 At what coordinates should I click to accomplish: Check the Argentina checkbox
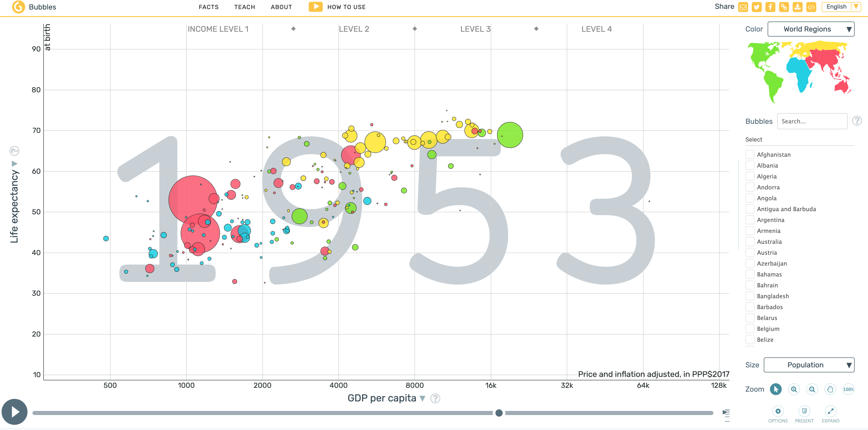(750, 220)
